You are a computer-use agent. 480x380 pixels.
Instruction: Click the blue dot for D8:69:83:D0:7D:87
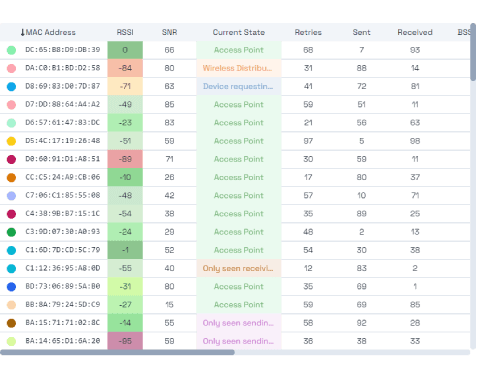(x=11, y=87)
